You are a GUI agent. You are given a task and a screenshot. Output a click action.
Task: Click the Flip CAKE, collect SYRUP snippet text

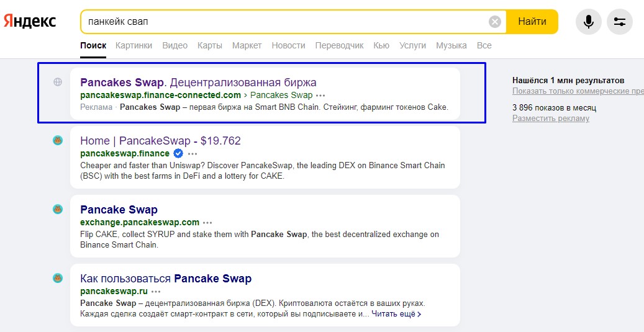260,240
